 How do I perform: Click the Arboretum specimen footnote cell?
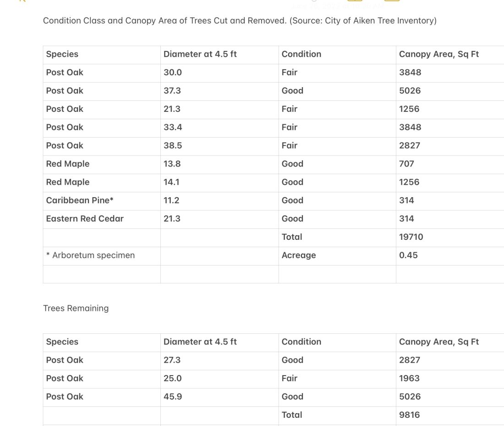tap(91, 255)
